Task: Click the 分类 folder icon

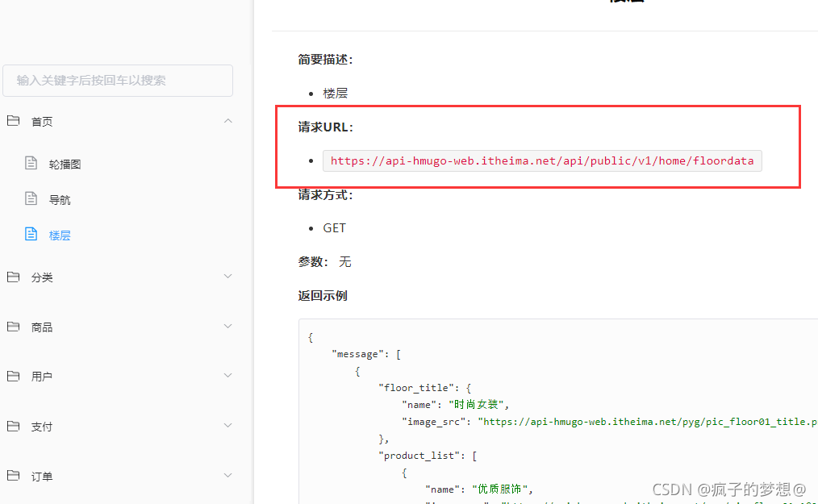Action: 13,277
